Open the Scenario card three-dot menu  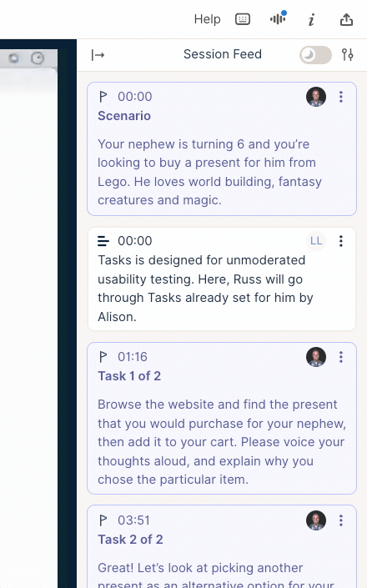341,97
